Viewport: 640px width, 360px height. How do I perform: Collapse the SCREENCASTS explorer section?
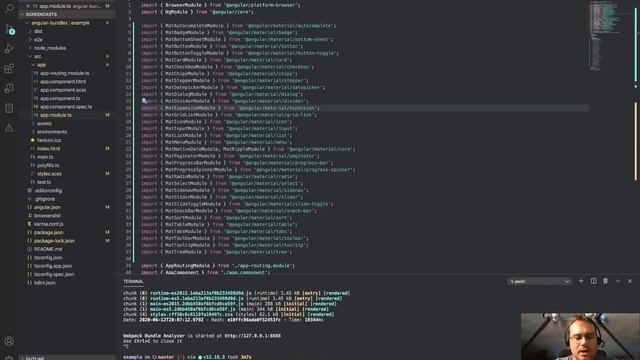[x=67, y=14]
